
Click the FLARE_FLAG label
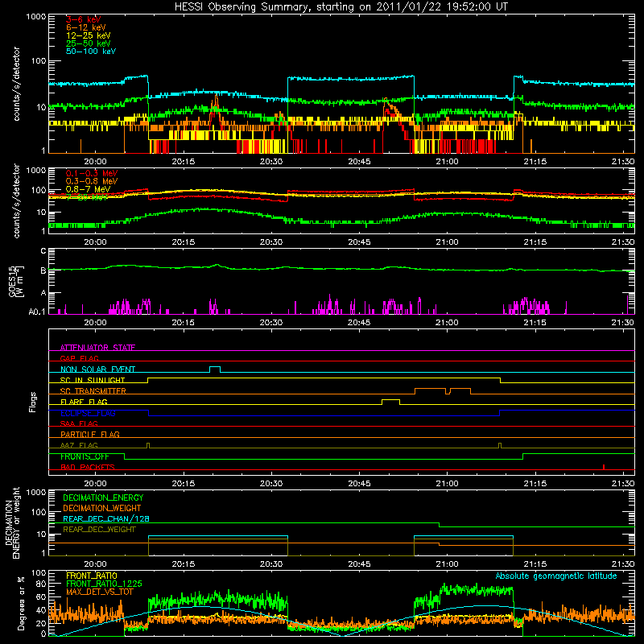(x=84, y=402)
